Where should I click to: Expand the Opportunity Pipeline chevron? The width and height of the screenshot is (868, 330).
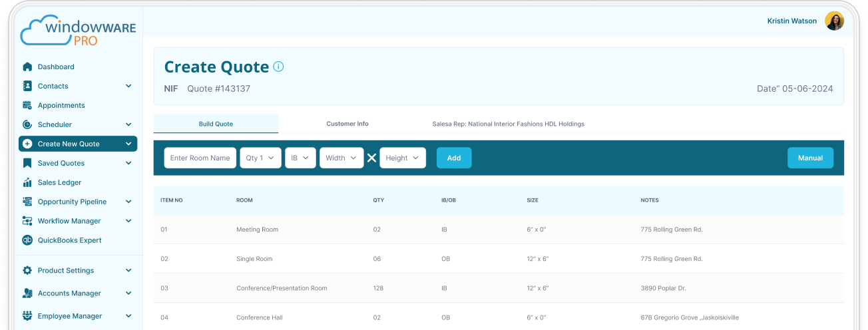click(128, 202)
